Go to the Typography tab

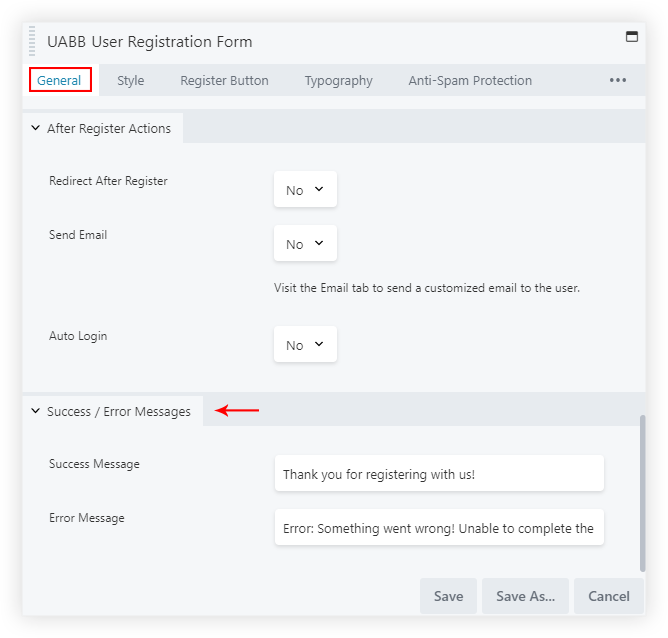(338, 81)
